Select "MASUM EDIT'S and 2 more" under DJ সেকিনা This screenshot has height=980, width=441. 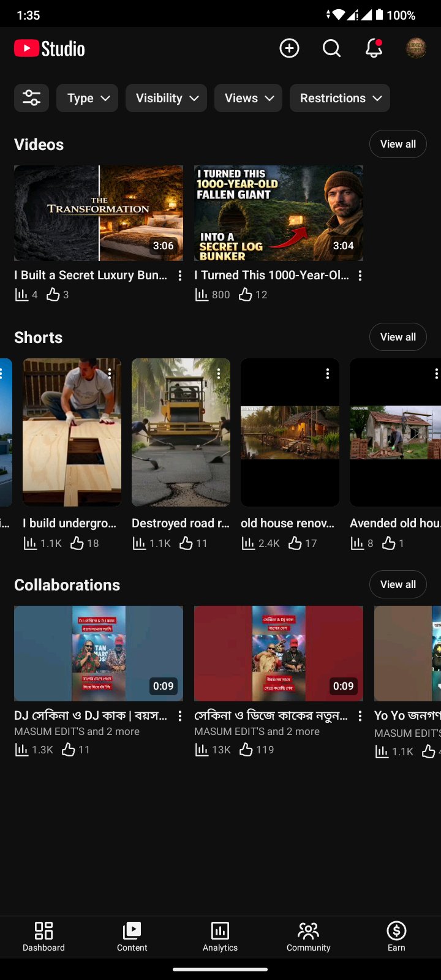77,731
